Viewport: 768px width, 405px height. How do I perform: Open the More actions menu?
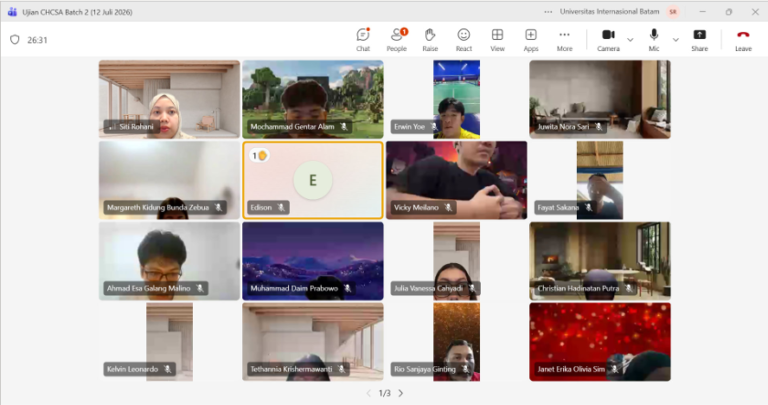(x=564, y=40)
